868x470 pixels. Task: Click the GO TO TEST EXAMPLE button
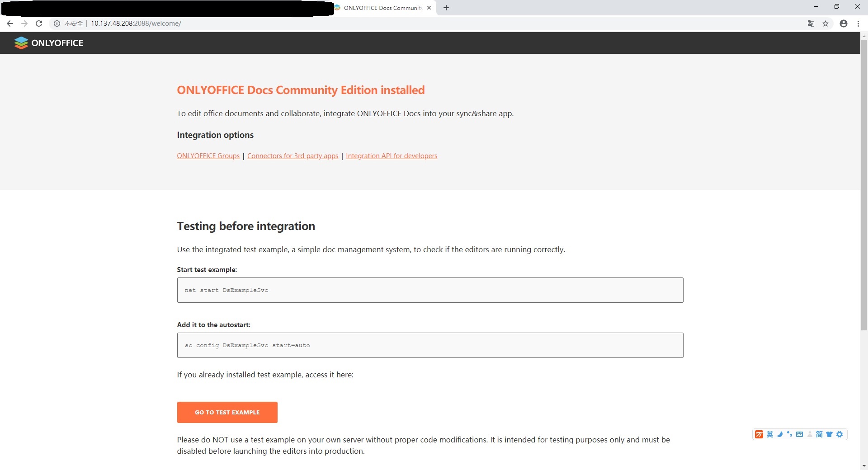227,412
